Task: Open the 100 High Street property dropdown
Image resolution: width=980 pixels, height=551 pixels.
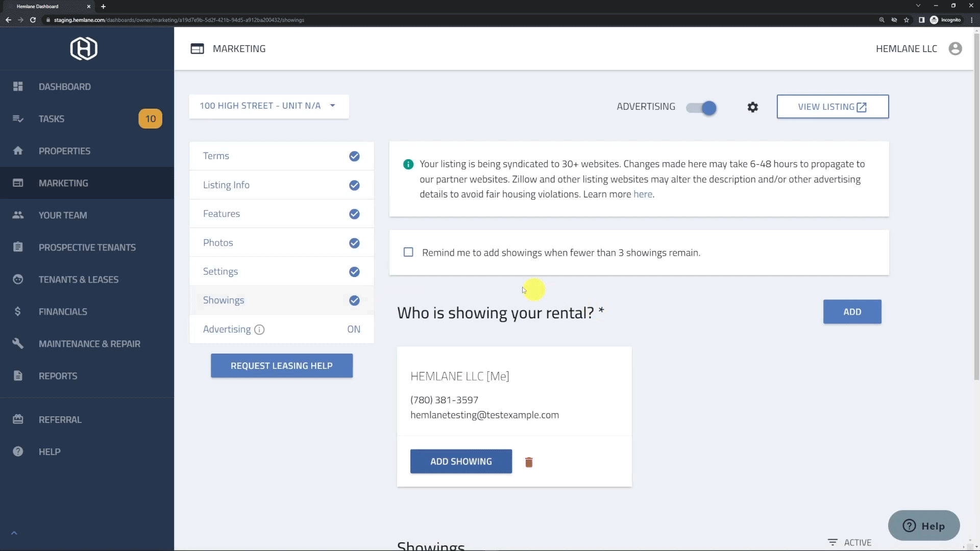Action: coord(269,106)
